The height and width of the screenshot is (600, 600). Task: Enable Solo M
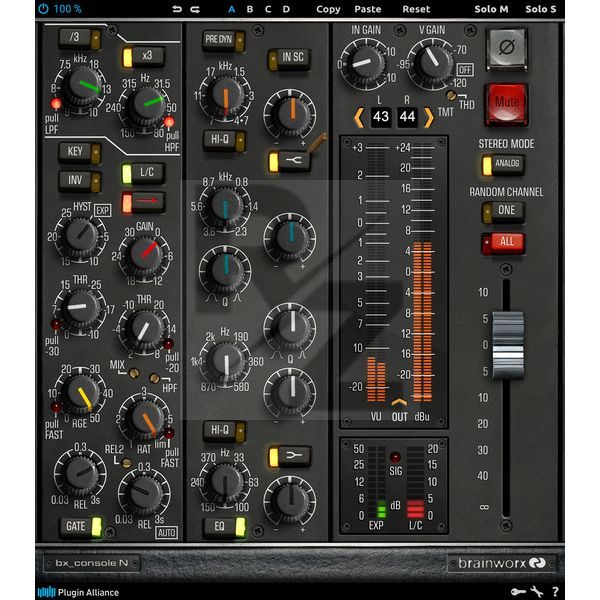[x=491, y=9]
